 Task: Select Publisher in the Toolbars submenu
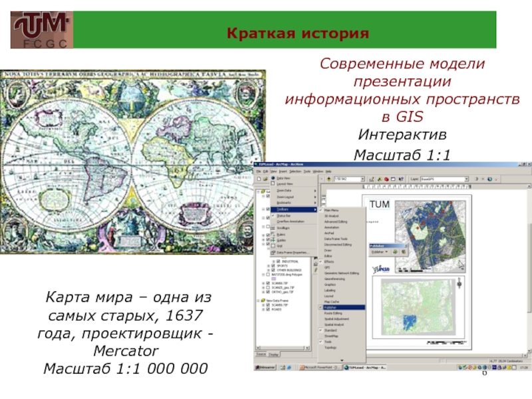click(x=342, y=307)
